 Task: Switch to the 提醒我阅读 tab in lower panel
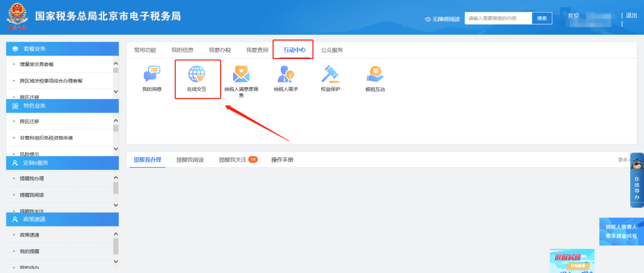(x=190, y=159)
